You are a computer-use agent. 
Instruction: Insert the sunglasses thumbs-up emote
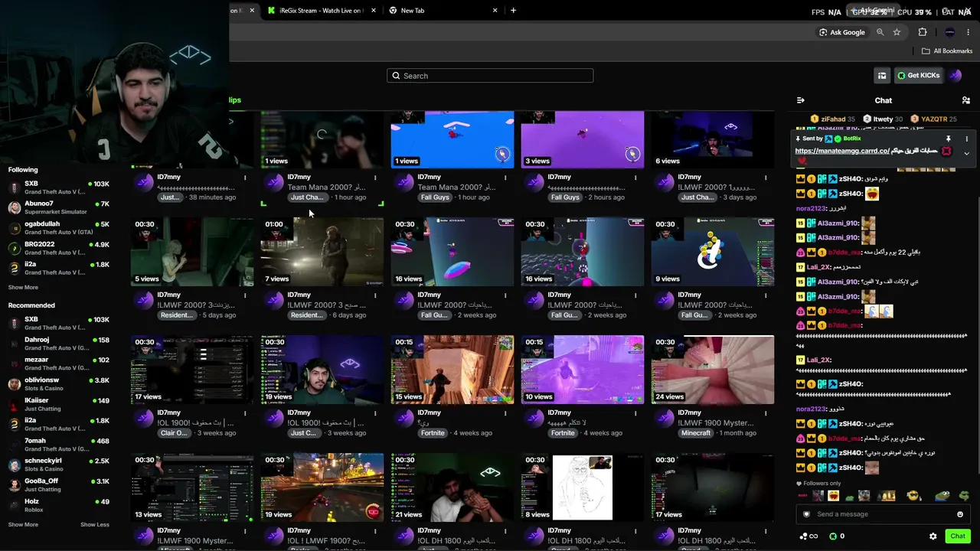click(913, 496)
